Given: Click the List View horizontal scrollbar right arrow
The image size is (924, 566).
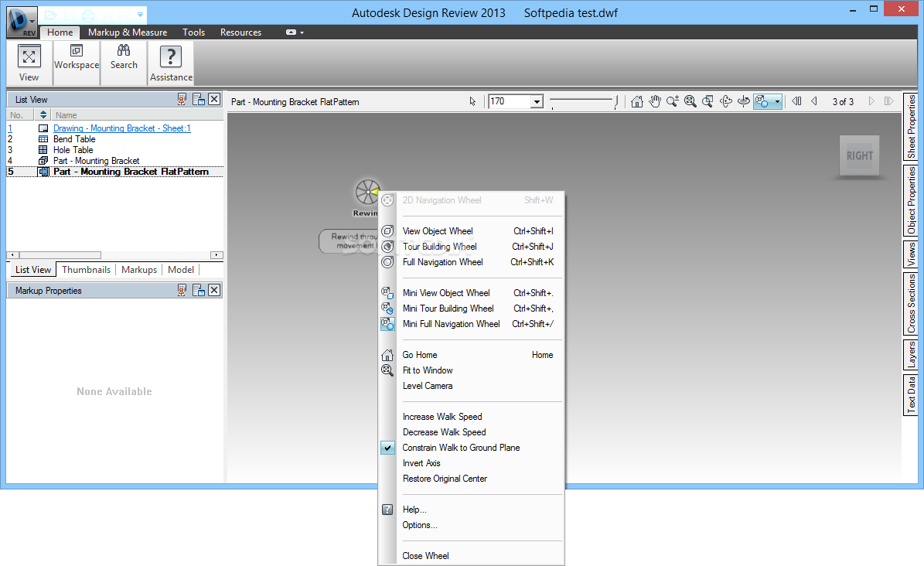Looking at the screenshot, I should (217, 254).
